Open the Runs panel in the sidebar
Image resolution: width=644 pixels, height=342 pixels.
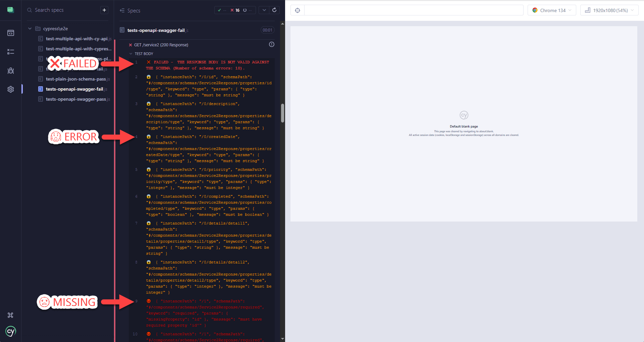10,51
